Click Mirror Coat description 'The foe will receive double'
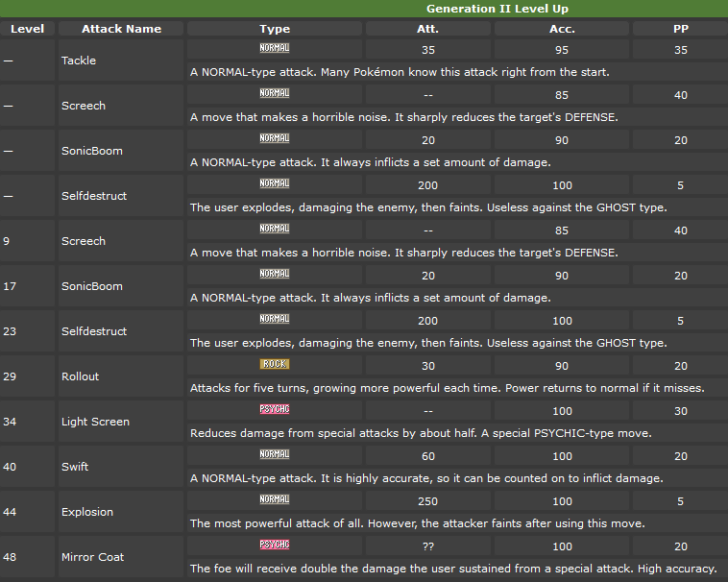Screen dimensions: 728x582 [x=266, y=569]
